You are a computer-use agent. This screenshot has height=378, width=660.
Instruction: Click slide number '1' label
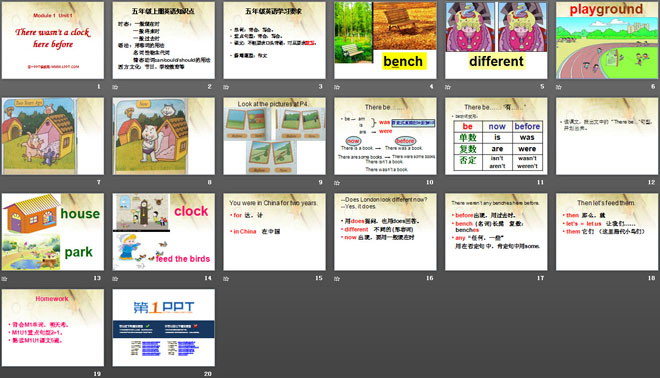coord(99,86)
